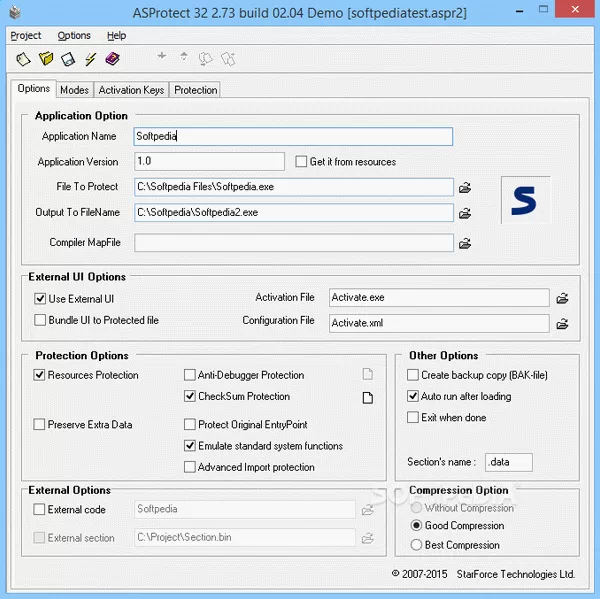Viewport: 600px width, 599px height.
Task: Click browse icon next to External code
Action: click(x=368, y=510)
